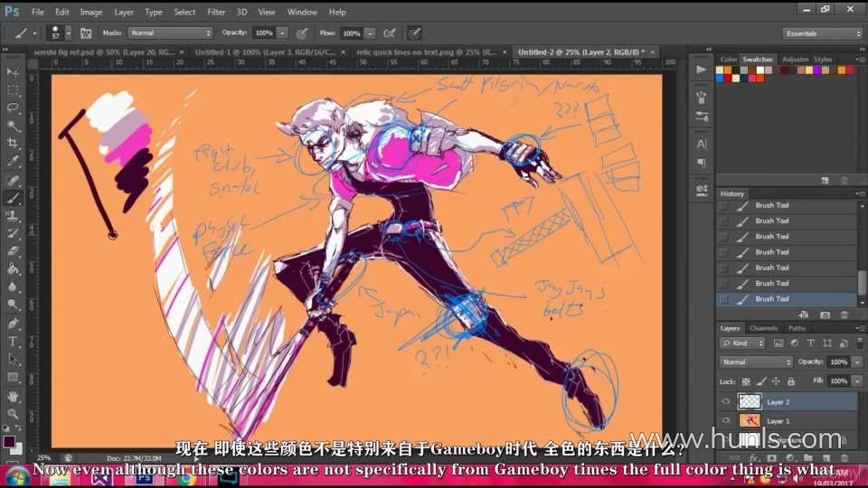The width and height of the screenshot is (868, 488).
Task: Toggle visibility of Layer 1
Action: click(x=726, y=421)
